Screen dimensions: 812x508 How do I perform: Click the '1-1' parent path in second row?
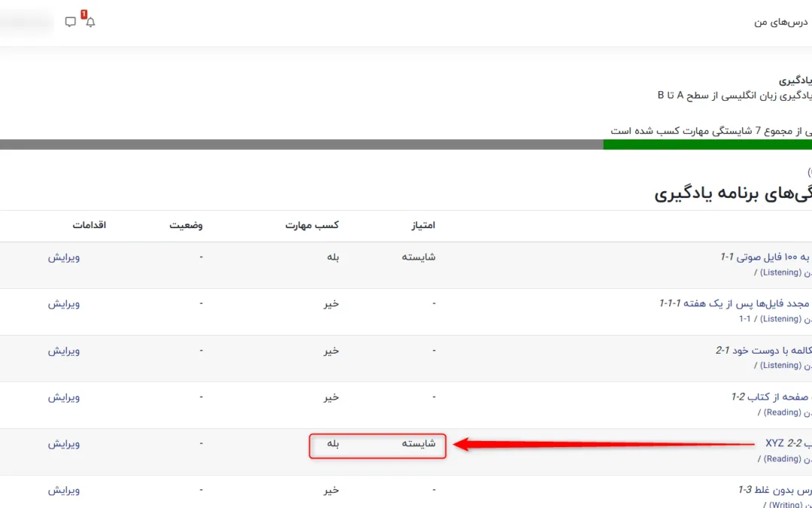[744, 318]
